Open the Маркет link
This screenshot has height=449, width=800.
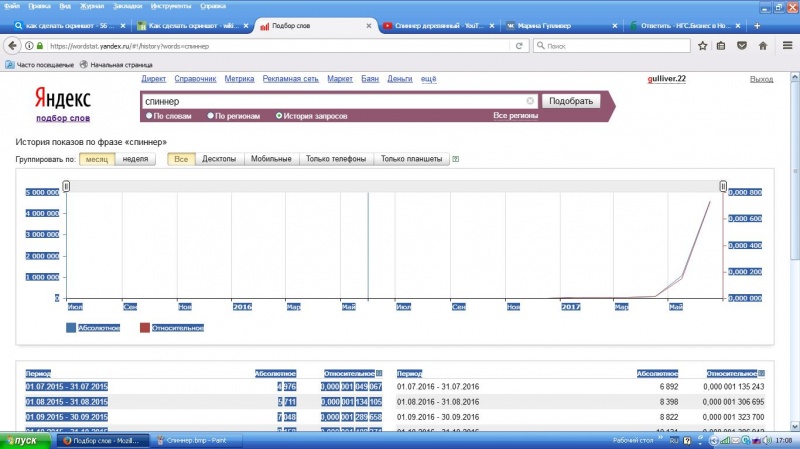340,79
